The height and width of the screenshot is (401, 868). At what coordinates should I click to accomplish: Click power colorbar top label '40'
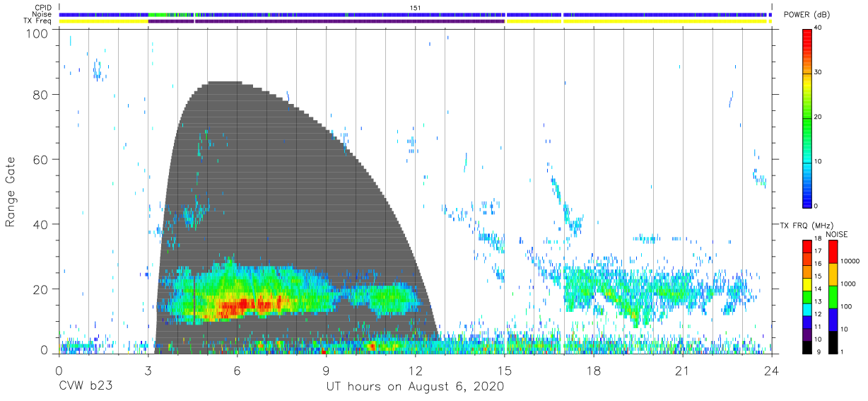(818, 28)
